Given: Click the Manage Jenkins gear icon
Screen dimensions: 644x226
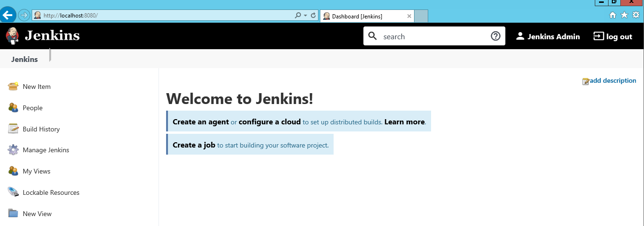Looking at the screenshot, I should [13, 150].
